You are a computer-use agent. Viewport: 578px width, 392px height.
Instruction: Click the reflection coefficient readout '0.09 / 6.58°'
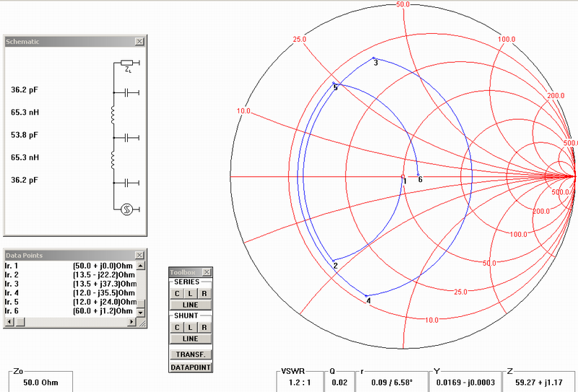392,383
